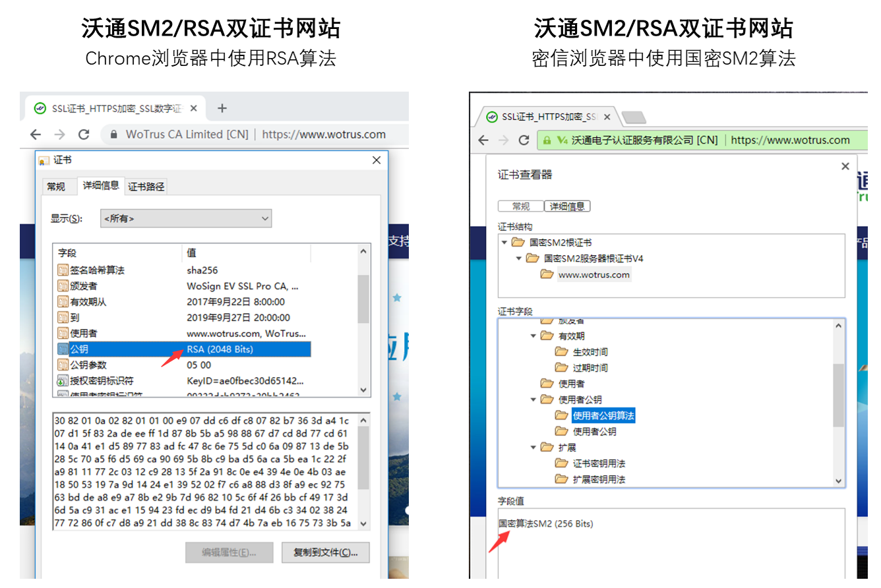Click the back arrow in the MiXin browser
The height and width of the screenshot is (588, 881).
tap(483, 140)
